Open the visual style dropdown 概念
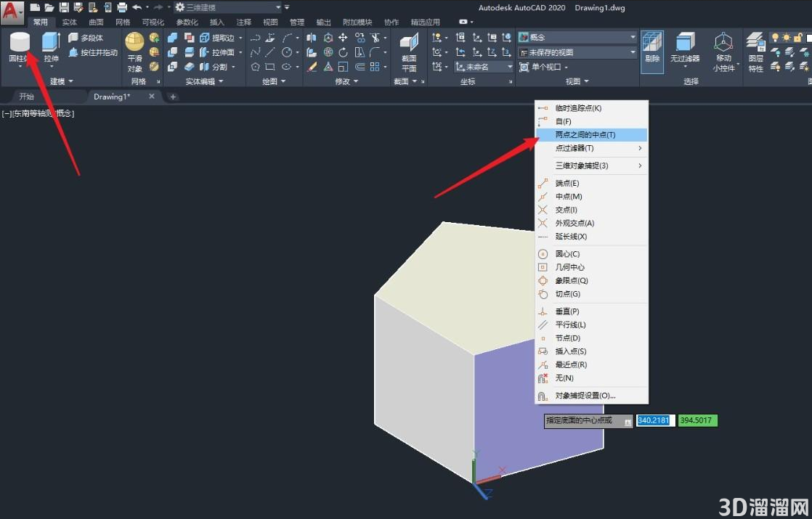The image size is (812, 519). tap(577, 37)
